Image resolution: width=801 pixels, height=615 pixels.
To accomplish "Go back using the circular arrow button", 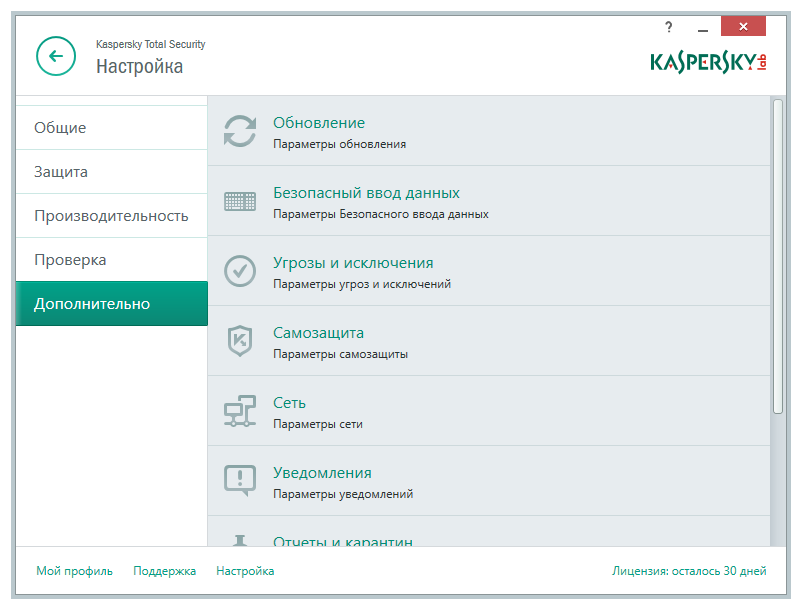I will 56,56.
